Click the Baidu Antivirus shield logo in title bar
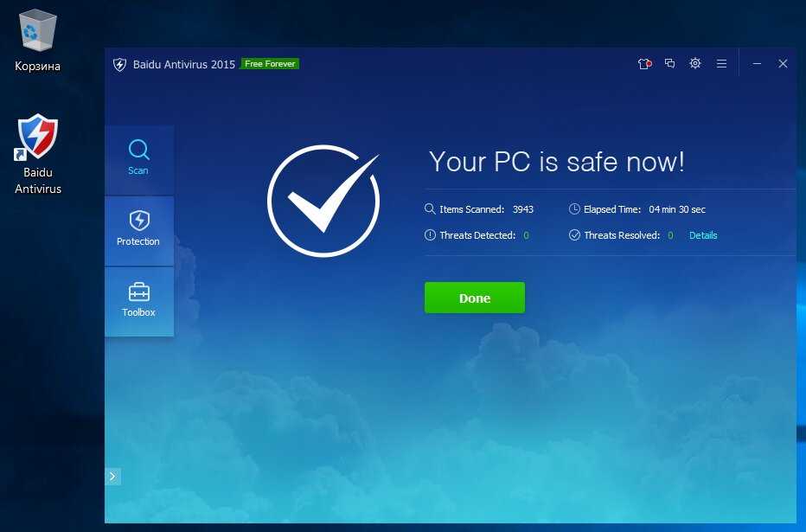Viewport: 806px width, 532px height. click(119, 64)
